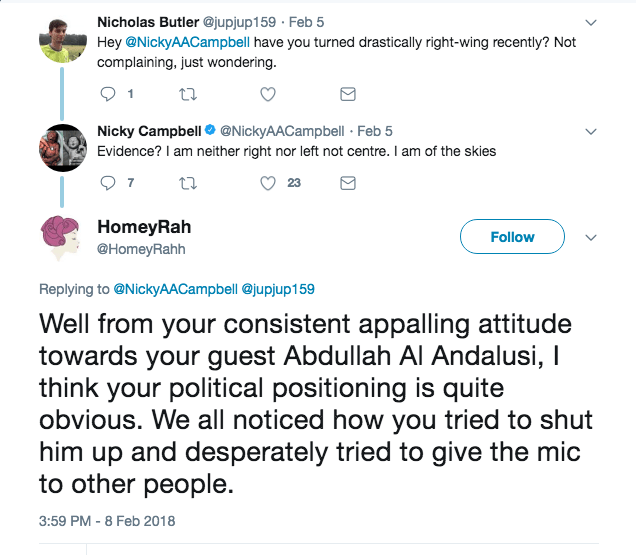The image size is (636, 555).
Task: Open the caret menu on Nicholas Butler's tweet
Action: (590, 23)
